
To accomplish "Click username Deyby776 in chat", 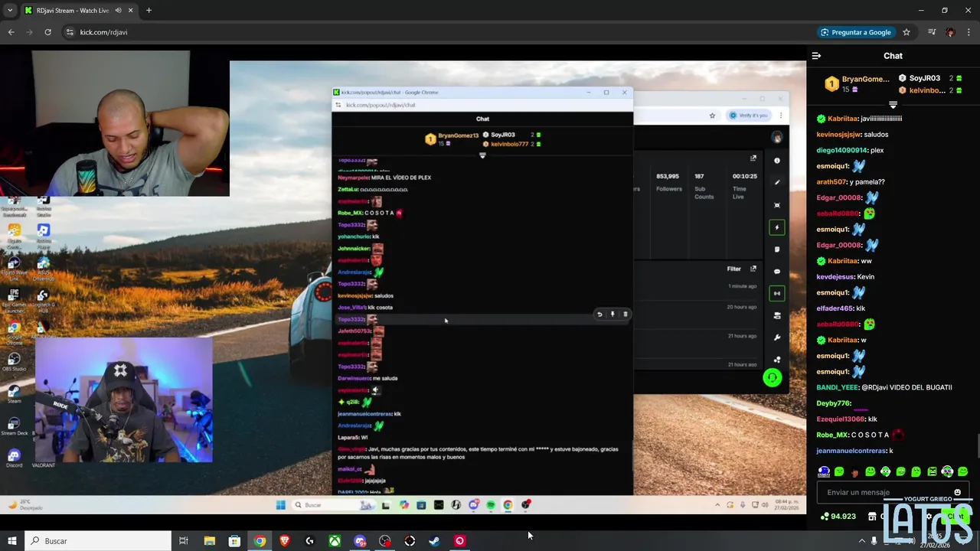I will point(833,403).
